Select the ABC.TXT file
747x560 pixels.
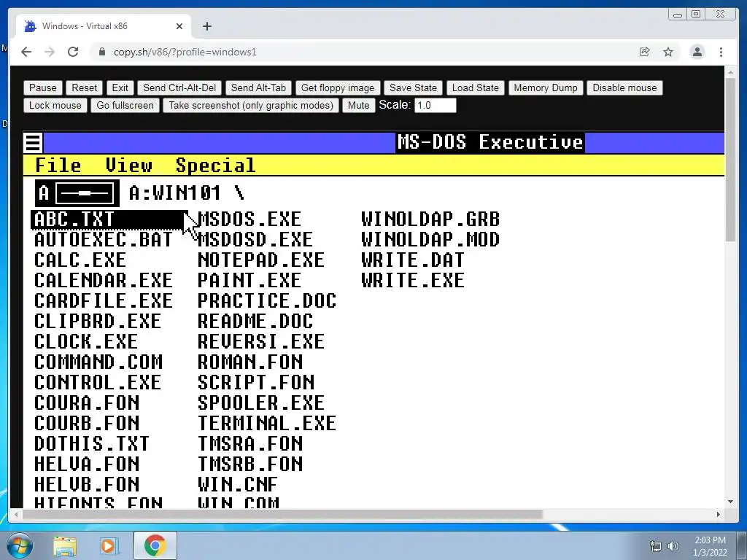[109, 219]
